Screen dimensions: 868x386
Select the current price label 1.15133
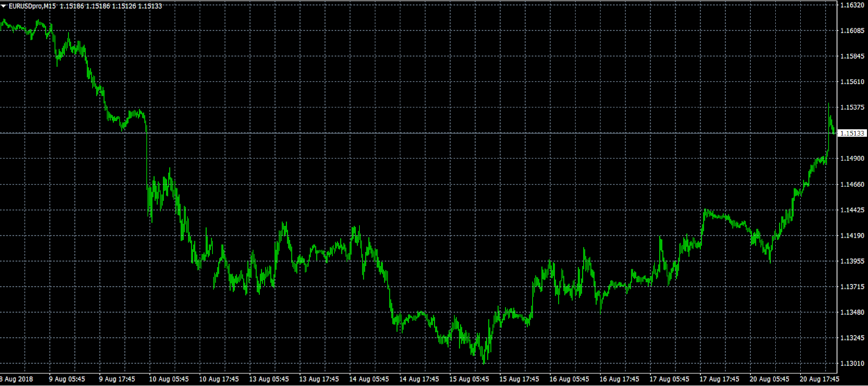pos(852,133)
